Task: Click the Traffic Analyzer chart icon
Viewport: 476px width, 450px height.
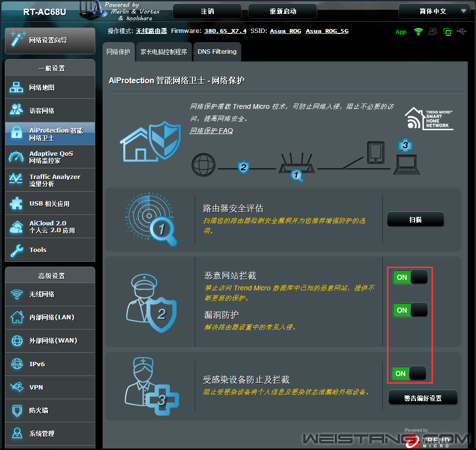Action: pos(16,179)
